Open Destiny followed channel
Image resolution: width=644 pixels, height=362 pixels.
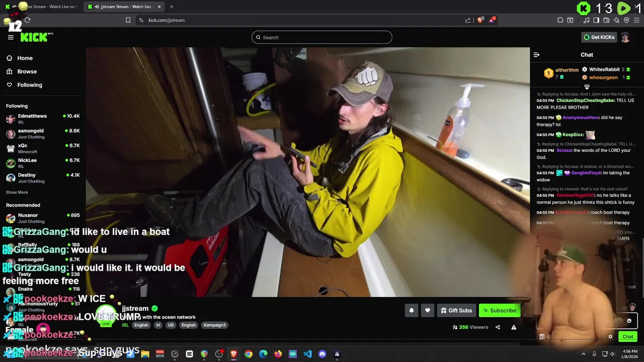click(43, 177)
